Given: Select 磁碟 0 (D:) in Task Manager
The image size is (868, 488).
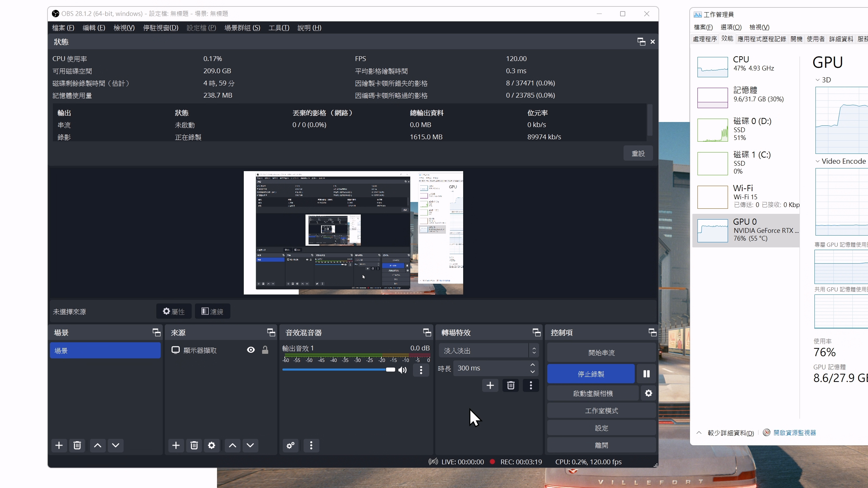Looking at the screenshot, I should (746, 129).
